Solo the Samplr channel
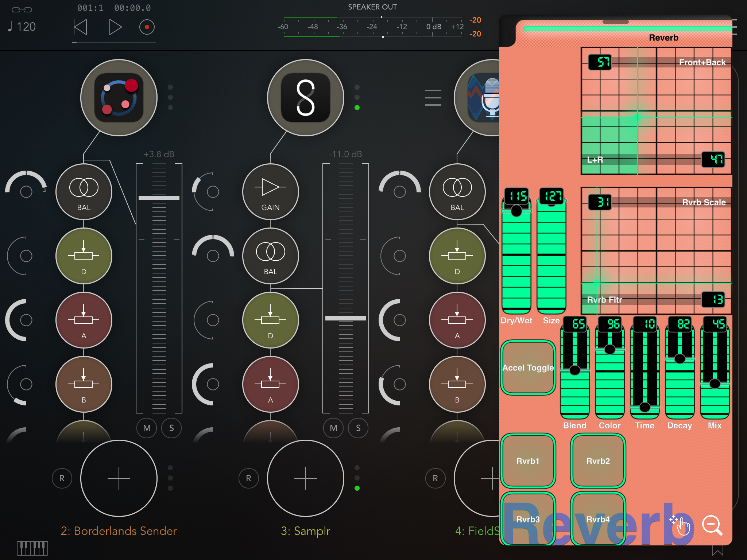Screen dimensions: 747x560 (x=358, y=428)
